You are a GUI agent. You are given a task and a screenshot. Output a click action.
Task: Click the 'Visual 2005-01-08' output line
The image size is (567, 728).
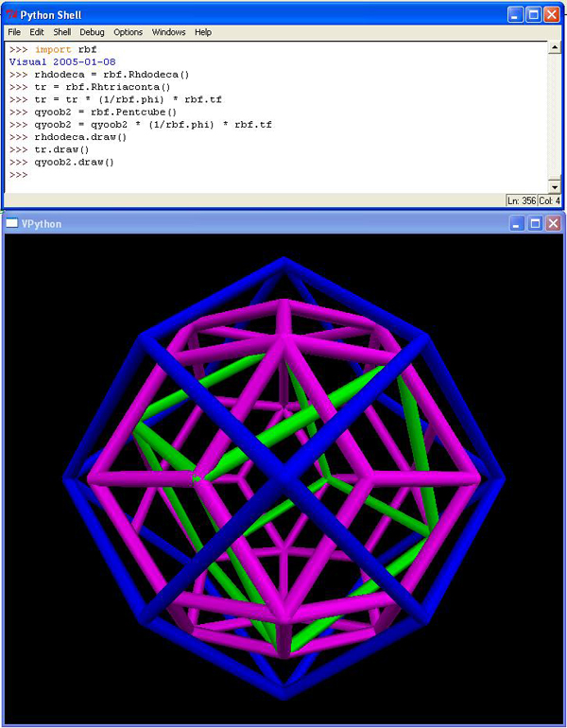(x=62, y=61)
